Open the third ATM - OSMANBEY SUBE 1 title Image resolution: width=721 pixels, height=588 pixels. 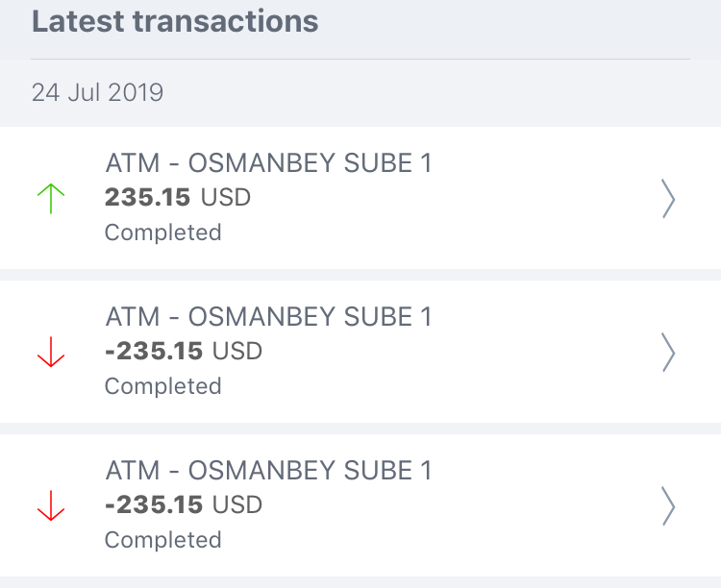268,471
